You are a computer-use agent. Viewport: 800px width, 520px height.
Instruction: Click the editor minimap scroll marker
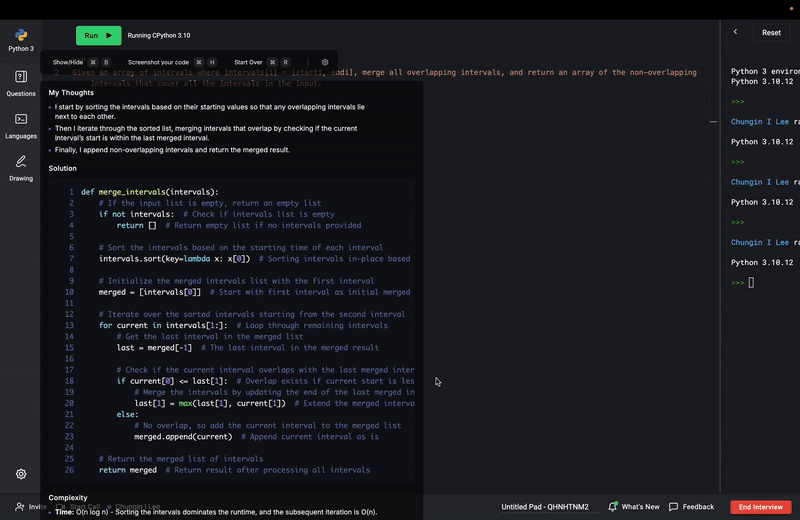[713, 121]
